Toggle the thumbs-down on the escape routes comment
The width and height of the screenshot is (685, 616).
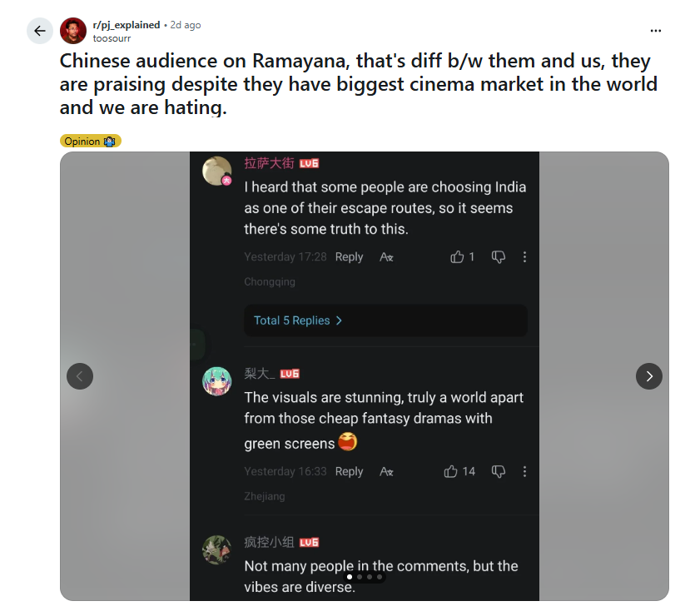click(498, 256)
